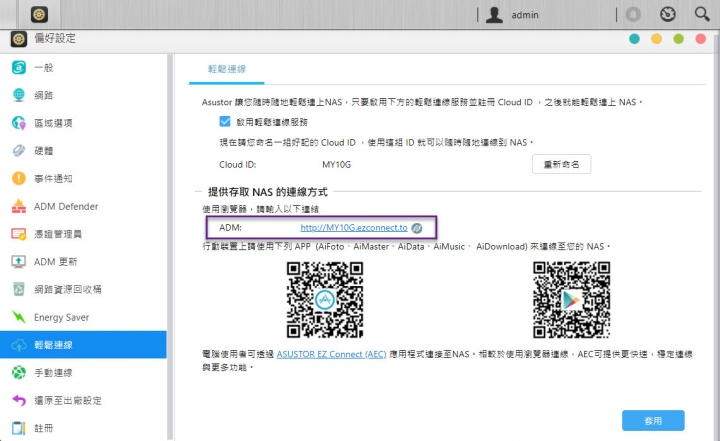
Task: Select the 硬體 hardware icon
Action: [x=19, y=151]
